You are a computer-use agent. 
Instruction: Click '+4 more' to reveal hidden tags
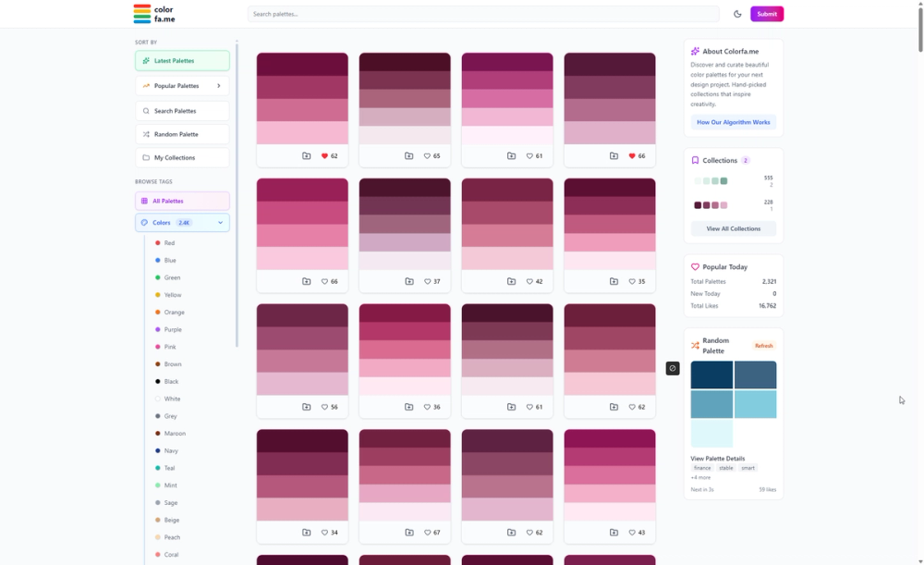tap(700, 477)
